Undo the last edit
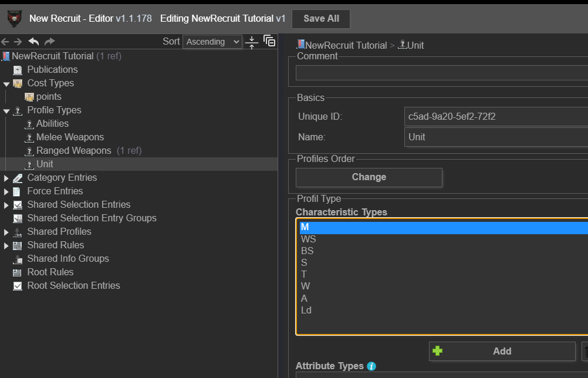 (34, 41)
